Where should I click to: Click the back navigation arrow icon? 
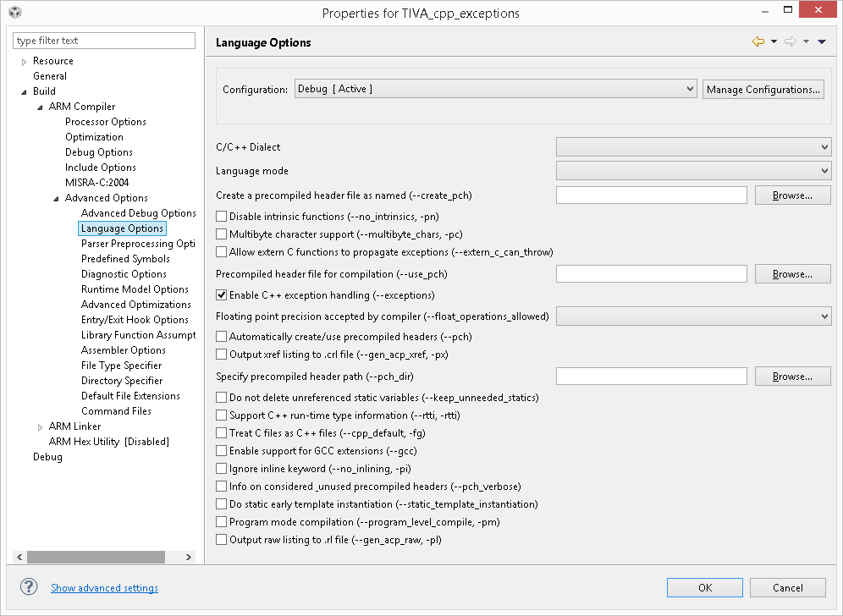758,42
